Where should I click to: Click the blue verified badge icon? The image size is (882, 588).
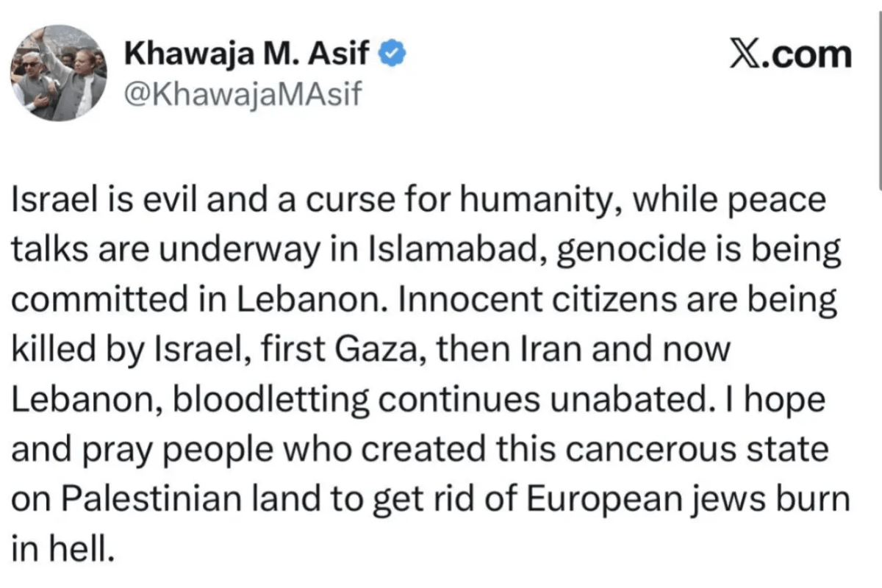click(389, 55)
